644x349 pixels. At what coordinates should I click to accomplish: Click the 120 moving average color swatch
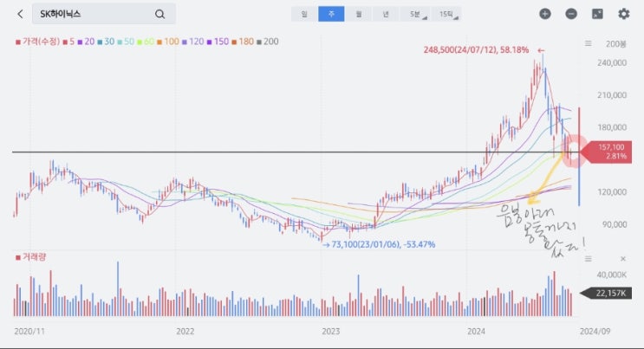click(x=185, y=42)
